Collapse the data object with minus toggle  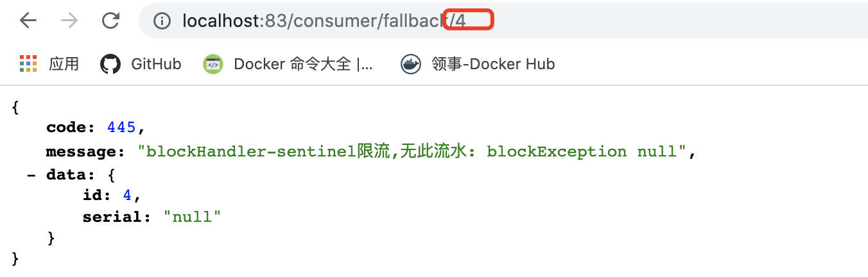[x=31, y=174]
